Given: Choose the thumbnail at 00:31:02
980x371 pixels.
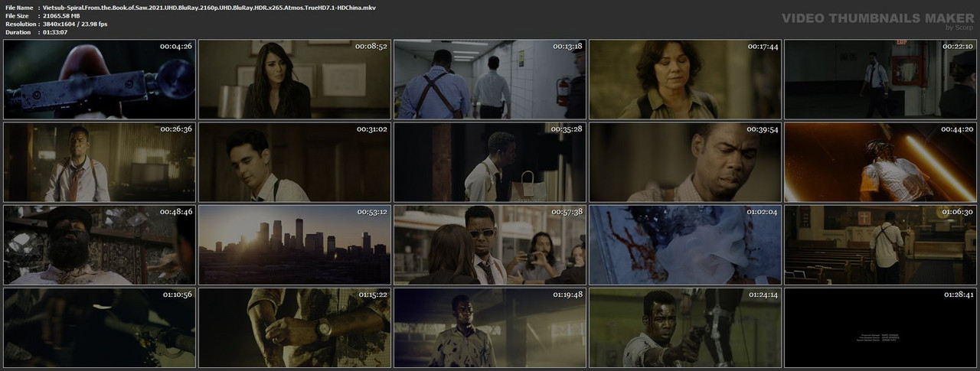Looking at the screenshot, I should 295,162.
